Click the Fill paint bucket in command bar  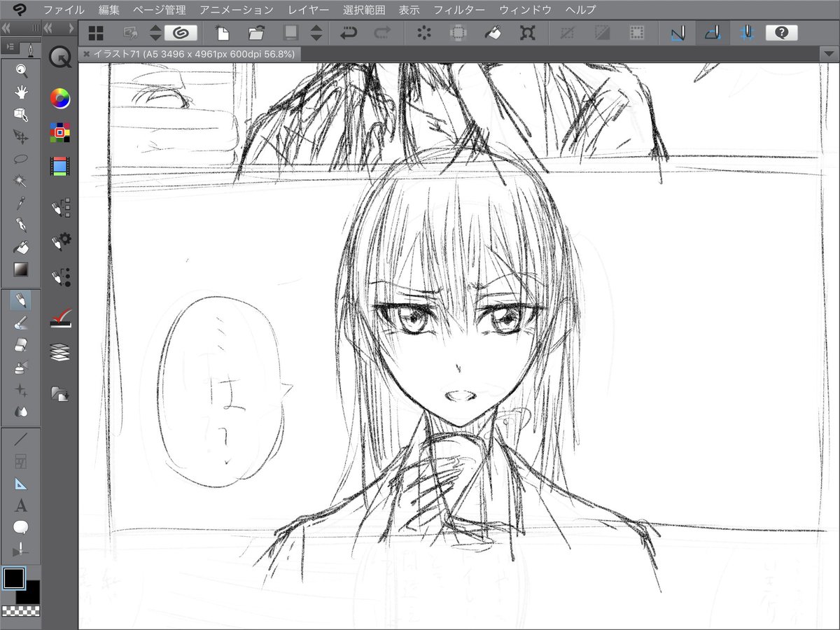(x=493, y=33)
